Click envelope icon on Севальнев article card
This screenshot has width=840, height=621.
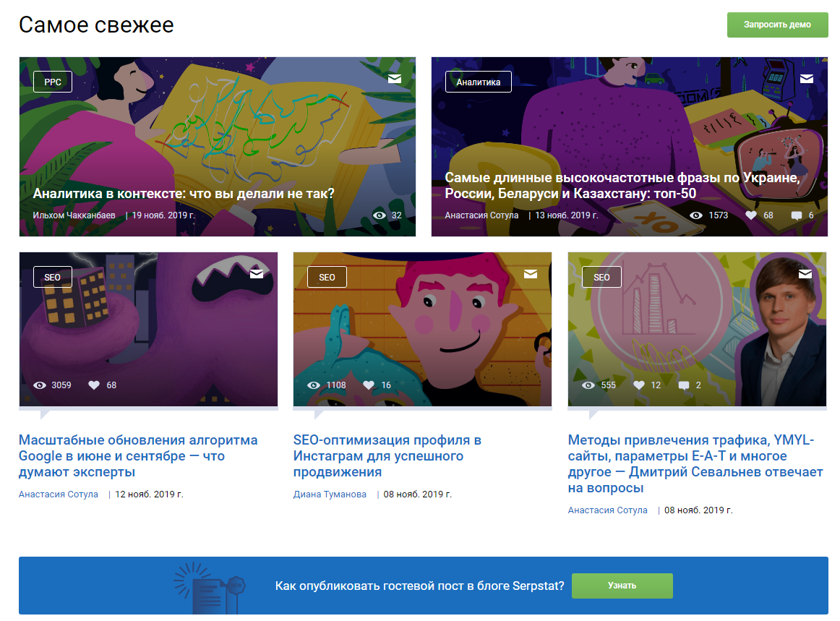805,274
